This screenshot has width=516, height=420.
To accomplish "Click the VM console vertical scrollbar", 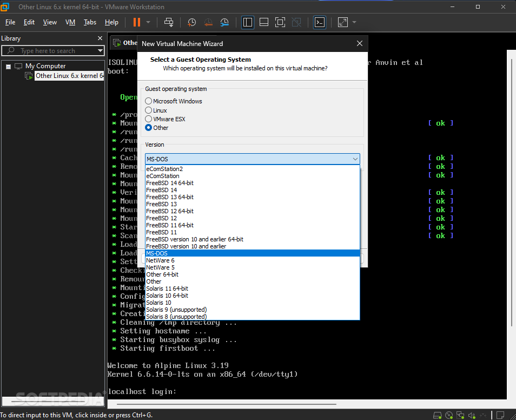I will [511, 193].
